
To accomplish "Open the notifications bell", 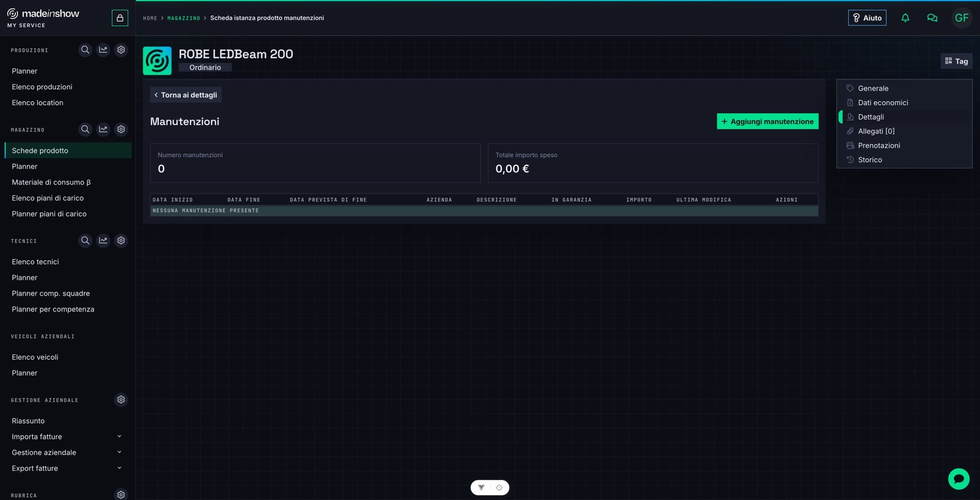I will tap(905, 18).
